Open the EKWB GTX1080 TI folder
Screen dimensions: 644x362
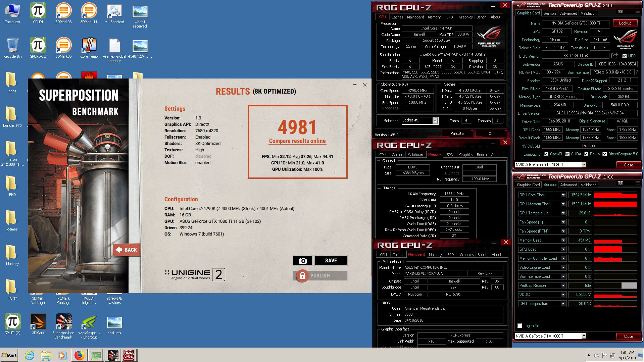tap(12, 154)
